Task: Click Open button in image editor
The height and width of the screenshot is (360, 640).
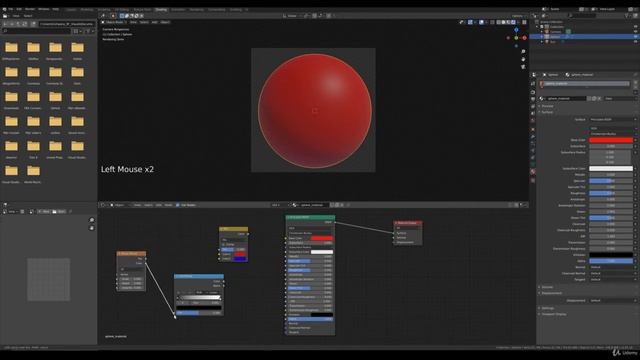Action: pos(60,211)
